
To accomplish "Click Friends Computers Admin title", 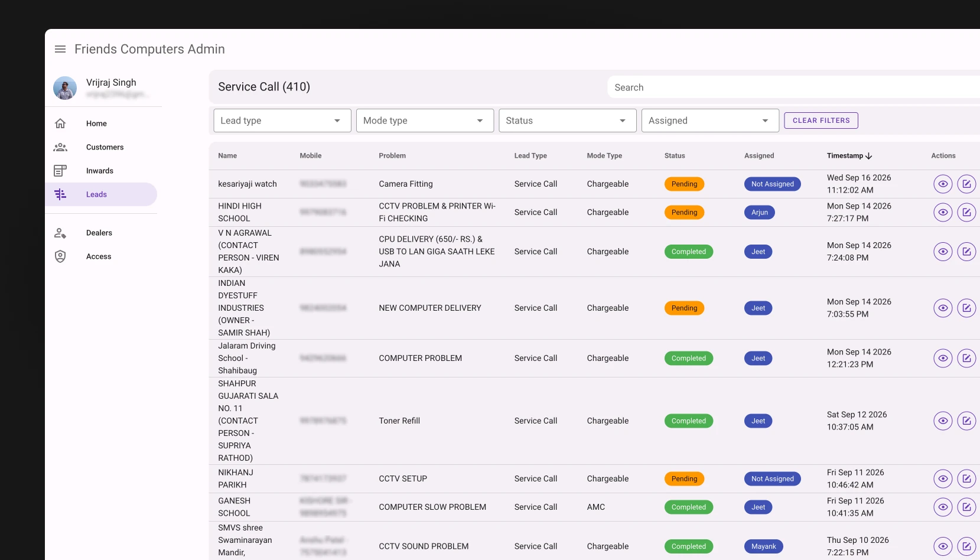I will pos(149,49).
